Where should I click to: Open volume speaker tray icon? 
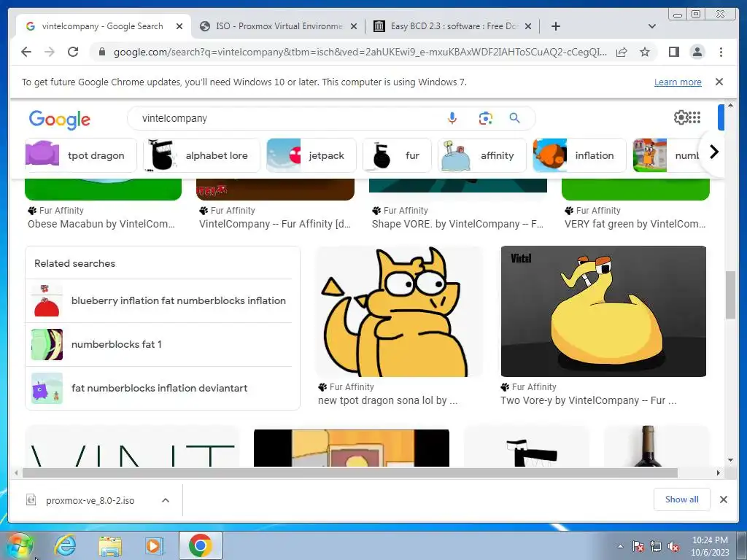coord(673,546)
